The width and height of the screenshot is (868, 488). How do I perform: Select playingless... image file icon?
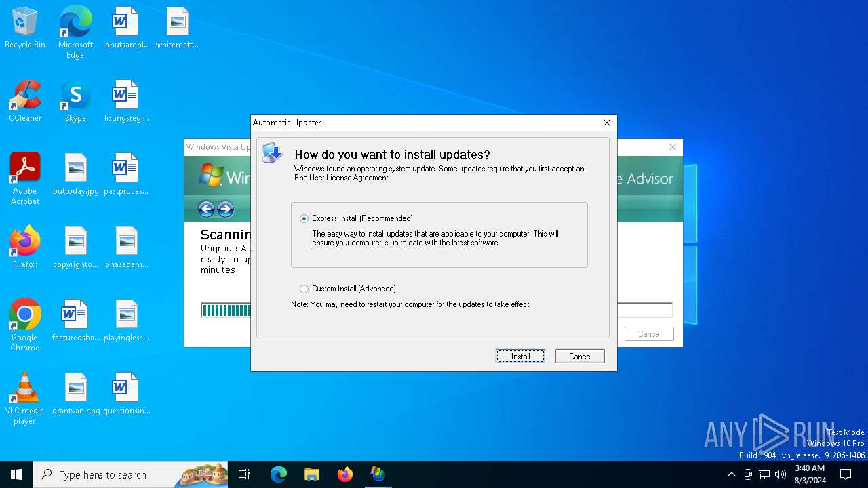coord(126,321)
